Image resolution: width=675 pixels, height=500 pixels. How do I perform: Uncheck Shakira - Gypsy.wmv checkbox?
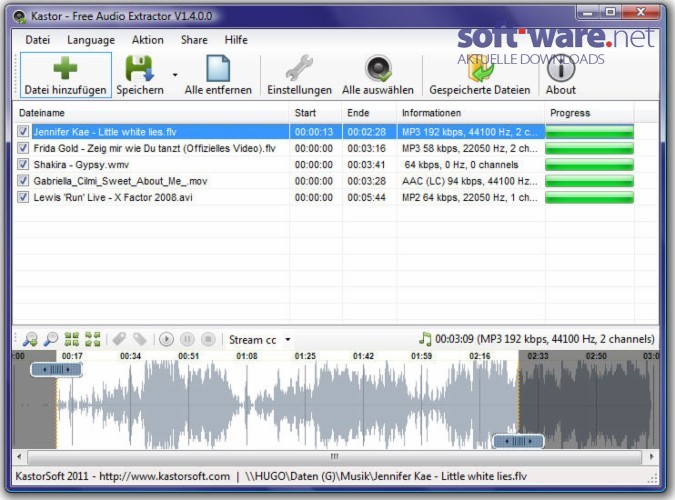pos(23,165)
